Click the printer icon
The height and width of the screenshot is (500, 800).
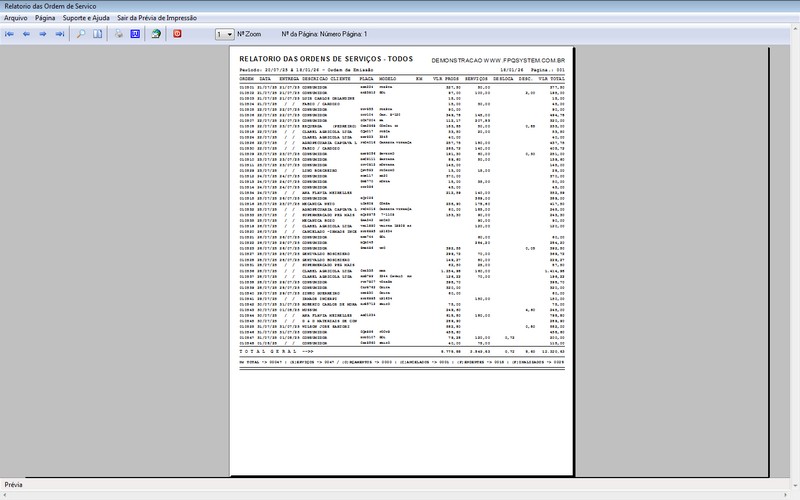(x=118, y=34)
